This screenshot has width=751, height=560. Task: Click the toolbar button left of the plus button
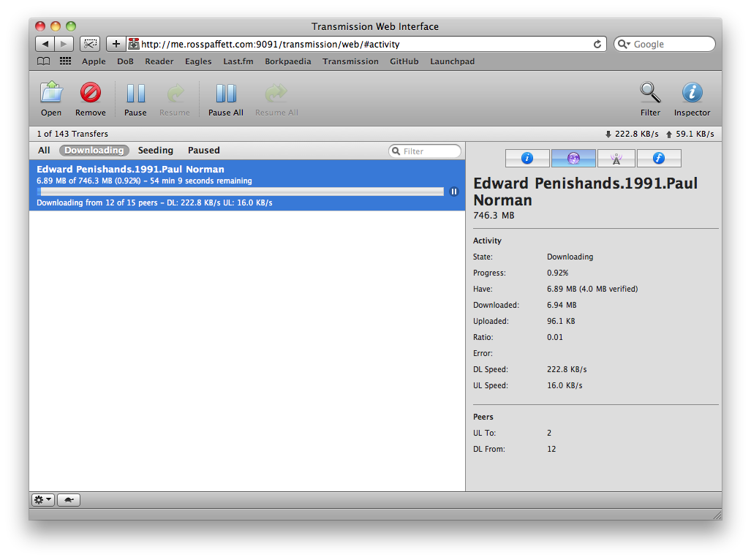point(90,44)
